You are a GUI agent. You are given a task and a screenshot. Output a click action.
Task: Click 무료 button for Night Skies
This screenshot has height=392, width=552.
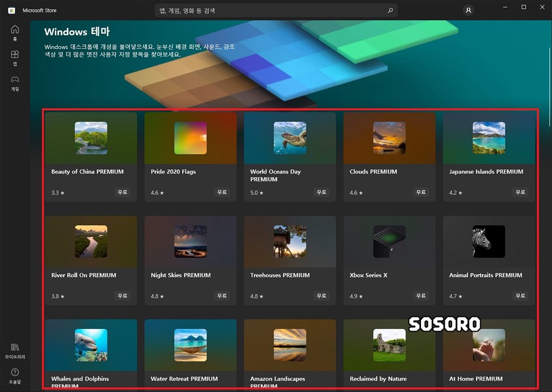pos(222,296)
